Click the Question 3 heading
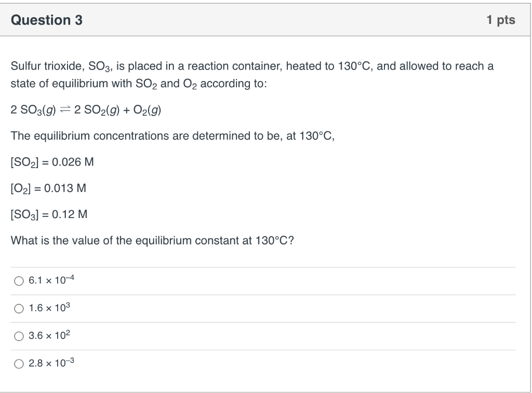 click(x=46, y=20)
